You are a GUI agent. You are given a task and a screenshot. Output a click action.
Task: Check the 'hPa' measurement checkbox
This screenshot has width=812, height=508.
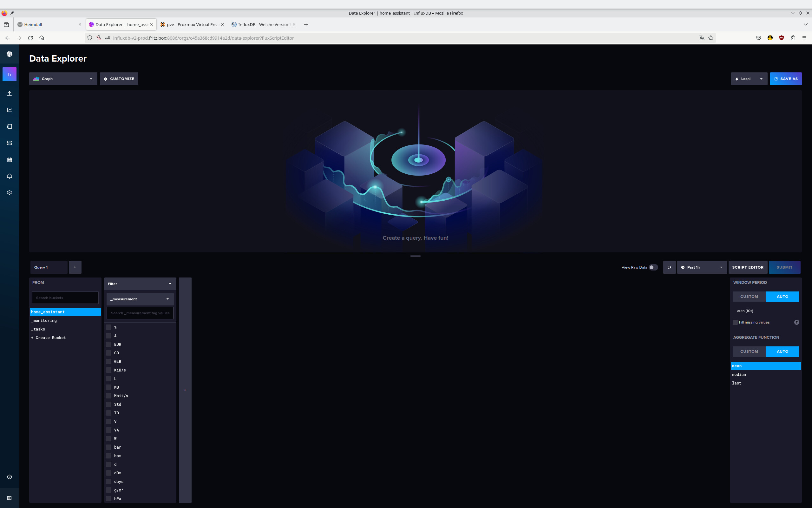109,498
